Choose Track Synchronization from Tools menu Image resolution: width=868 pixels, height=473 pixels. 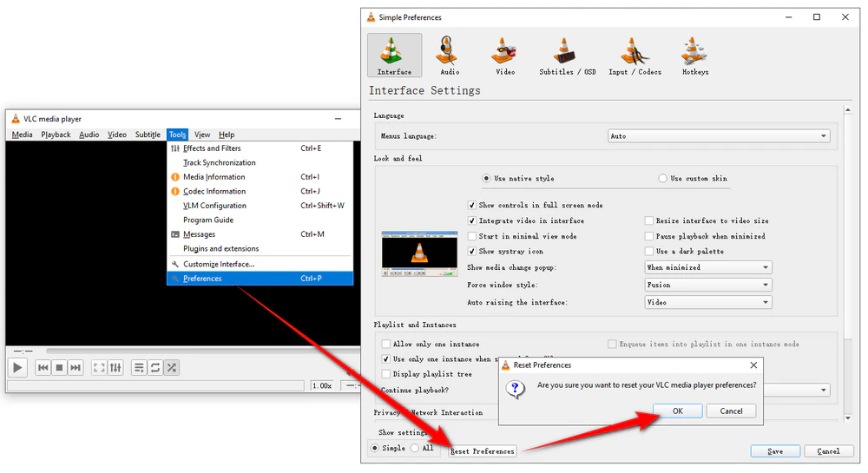[x=260, y=162]
